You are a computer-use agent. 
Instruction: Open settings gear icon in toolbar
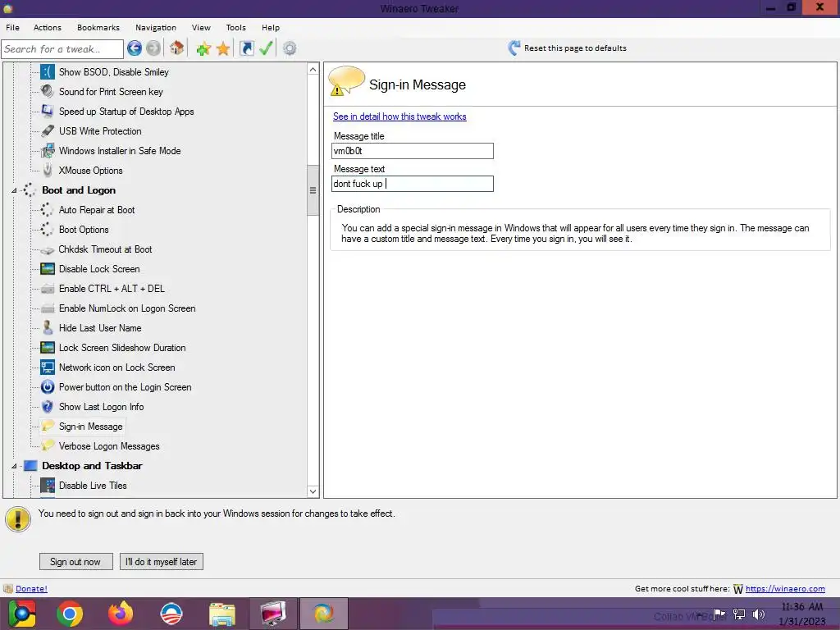click(290, 48)
